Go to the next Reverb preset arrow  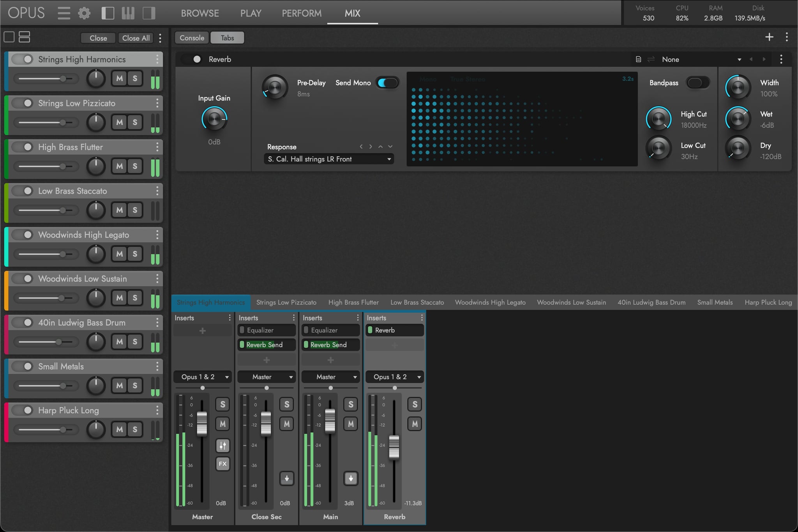(764, 59)
